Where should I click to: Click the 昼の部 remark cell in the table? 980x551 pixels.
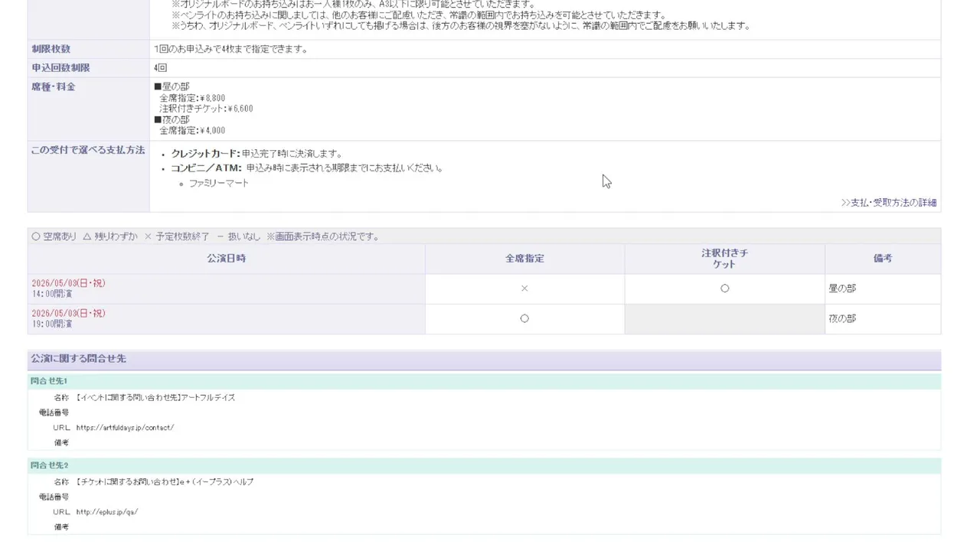[883, 289]
